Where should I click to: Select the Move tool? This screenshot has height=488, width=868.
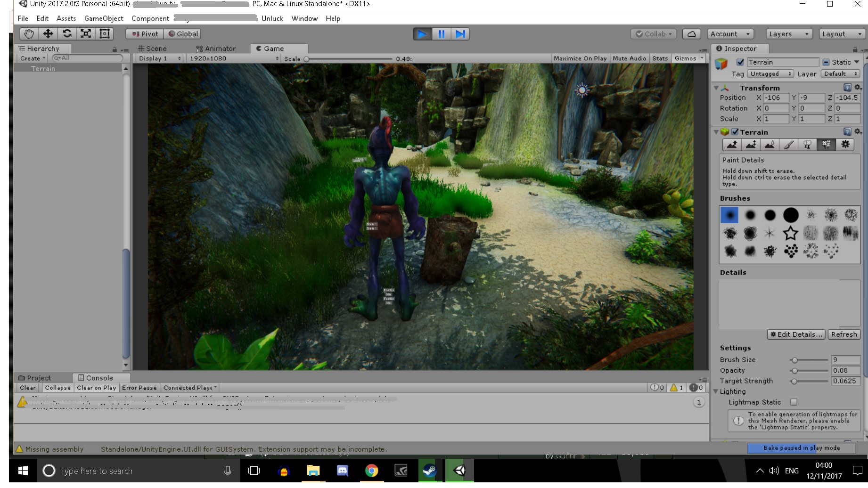(x=48, y=34)
